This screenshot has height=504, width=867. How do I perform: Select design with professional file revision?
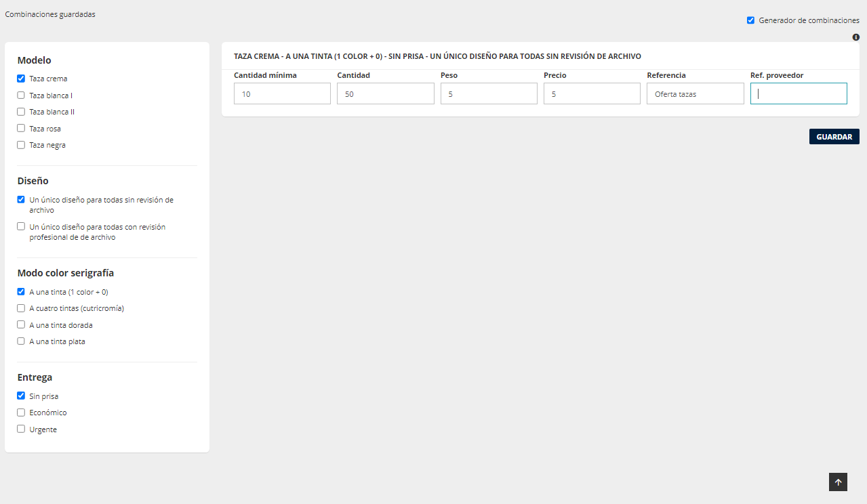(21, 227)
